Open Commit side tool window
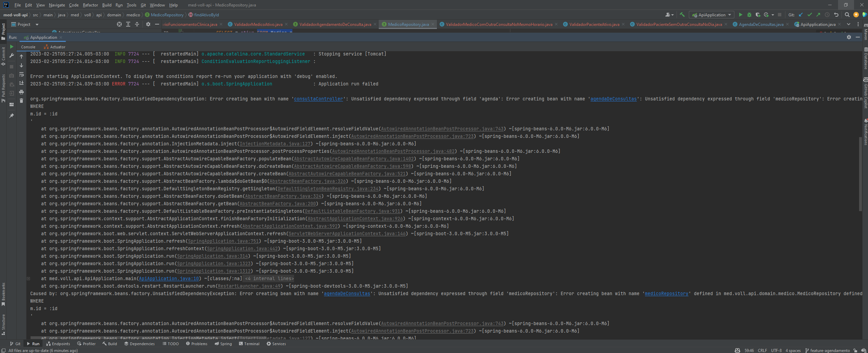 point(3,56)
